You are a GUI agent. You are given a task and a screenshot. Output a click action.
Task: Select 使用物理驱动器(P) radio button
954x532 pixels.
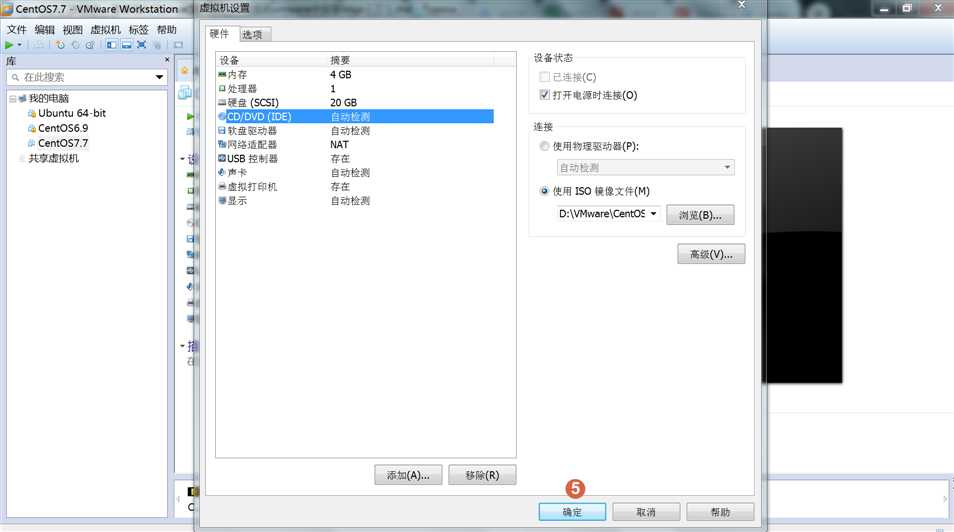pyautogui.click(x=545, y=146)
